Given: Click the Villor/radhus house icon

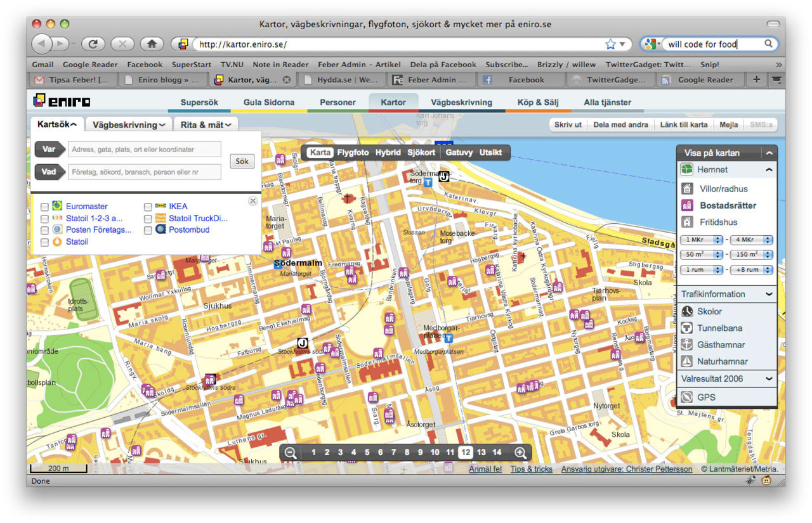Looking at the screenshot, I should [686, 189].
